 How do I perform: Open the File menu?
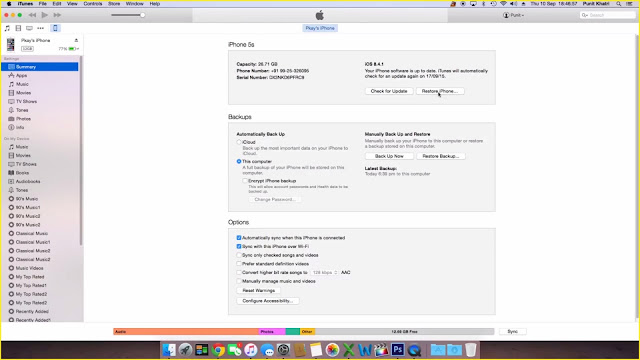(42, 4)
